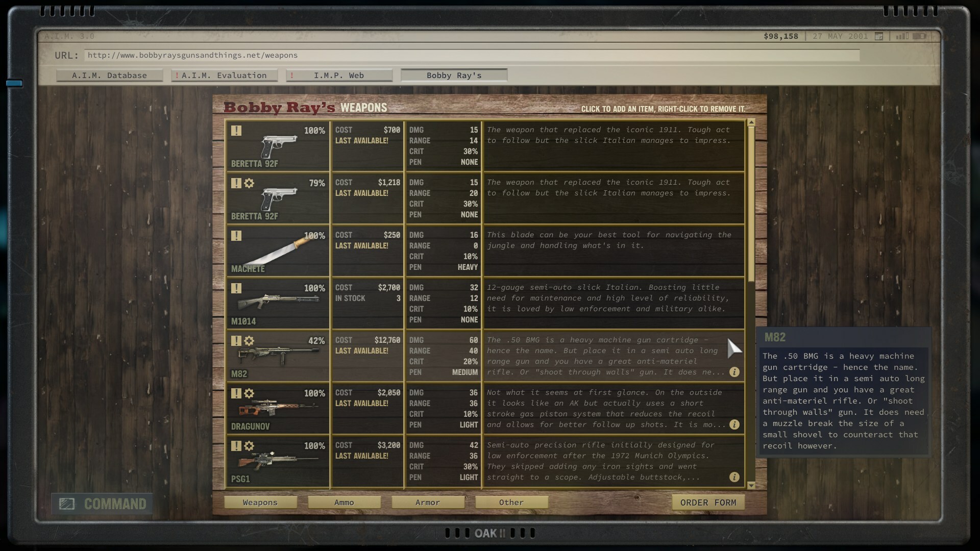Click the PSG1 description info icon
The height and width of the screenshot is (551, 980).
[734, 477]
